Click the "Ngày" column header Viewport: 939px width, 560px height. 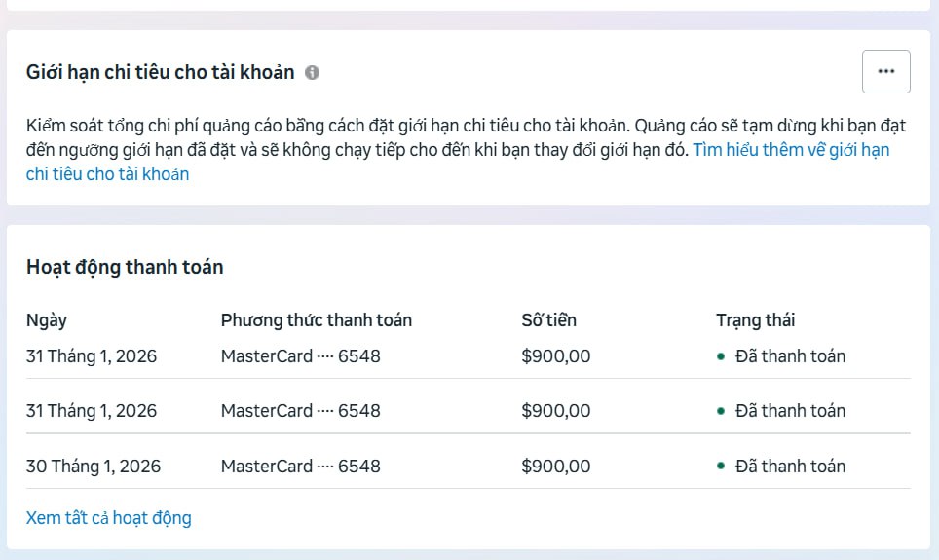coord(47,320)
